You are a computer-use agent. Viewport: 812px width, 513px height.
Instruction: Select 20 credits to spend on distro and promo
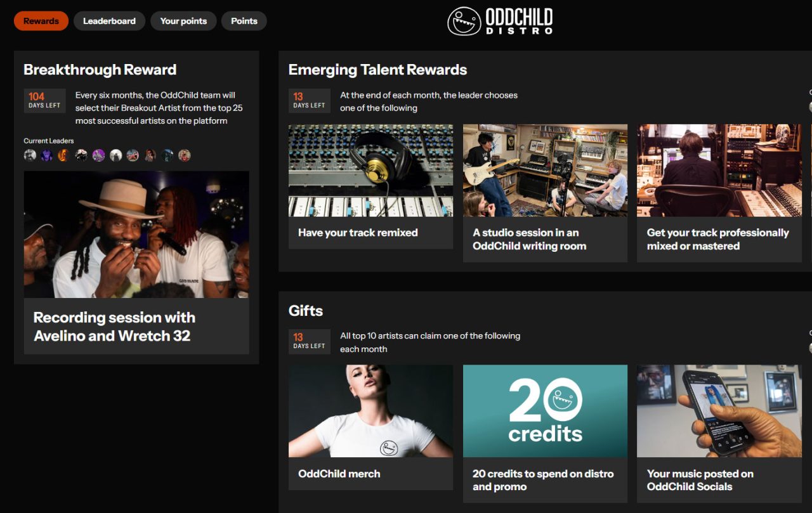point(543,480)
